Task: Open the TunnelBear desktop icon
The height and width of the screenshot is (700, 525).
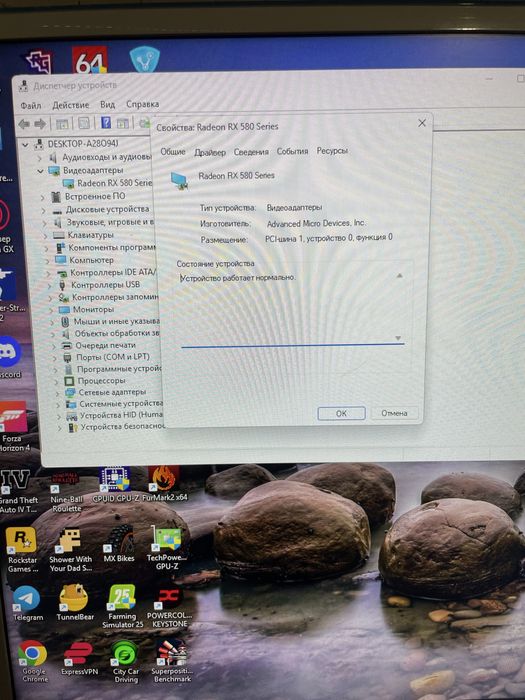Action: pos(75,603)
